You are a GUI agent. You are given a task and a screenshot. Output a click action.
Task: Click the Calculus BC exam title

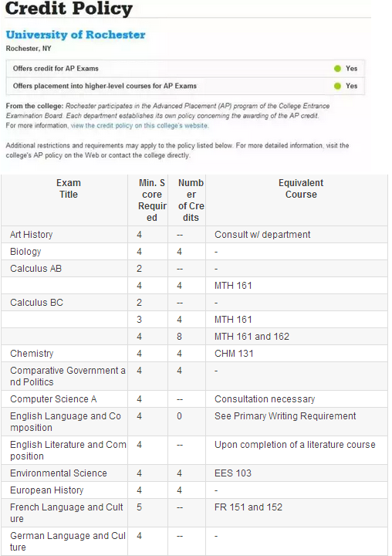pos(36,303)
